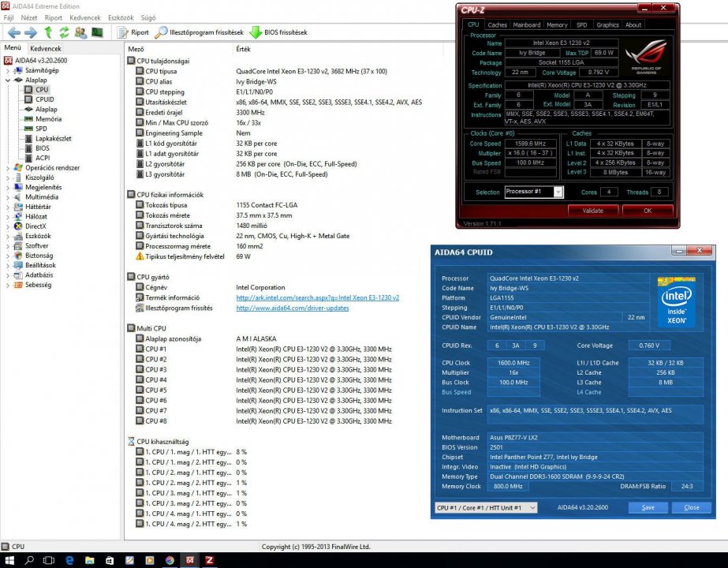Select the AIDA64 v3.20.2600 root tree node
The width and height of the screenshot is (728, 568).
pos(35,61)
